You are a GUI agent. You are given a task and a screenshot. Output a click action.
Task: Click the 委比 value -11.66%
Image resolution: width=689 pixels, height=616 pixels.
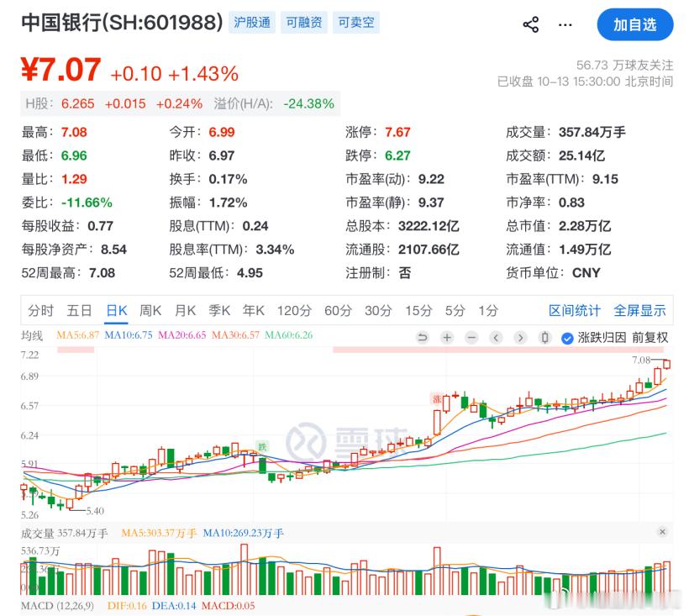point(87,203)
